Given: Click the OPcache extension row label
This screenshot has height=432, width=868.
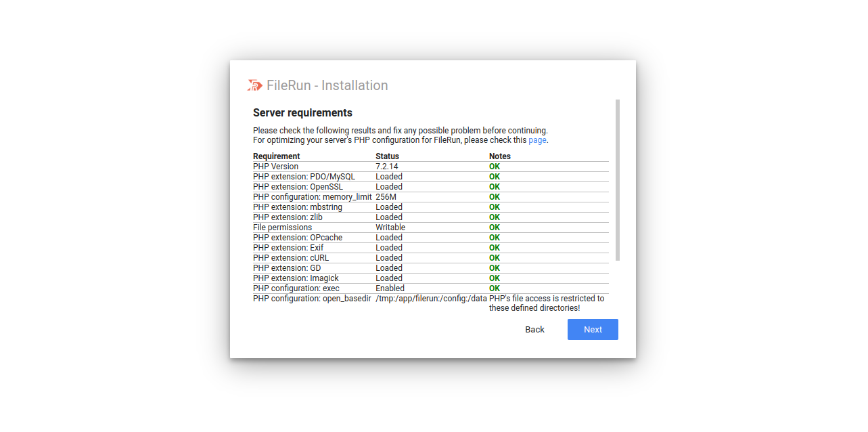Looking at the screenshot, I should 298,238.
